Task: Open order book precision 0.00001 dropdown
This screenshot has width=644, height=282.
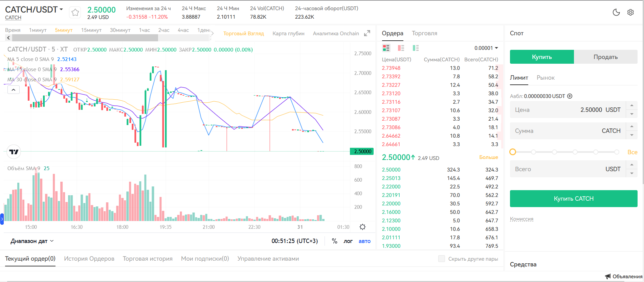Action: [486, 48]
